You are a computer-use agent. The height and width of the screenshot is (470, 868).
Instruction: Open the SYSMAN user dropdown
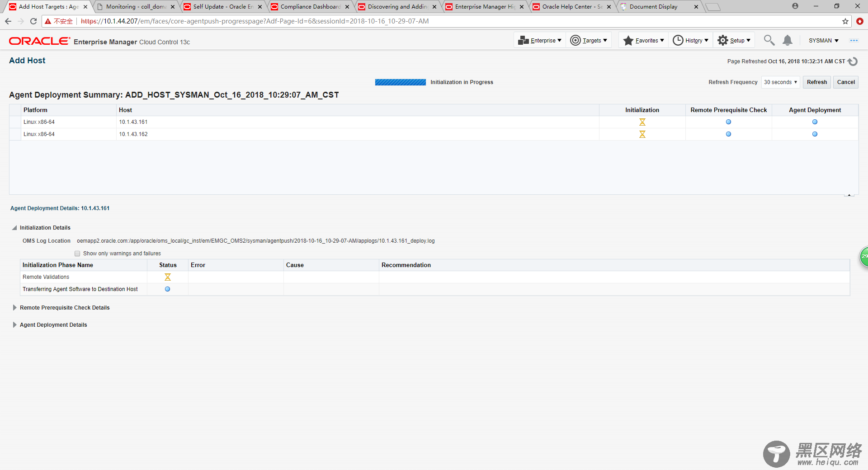(824, 40)
